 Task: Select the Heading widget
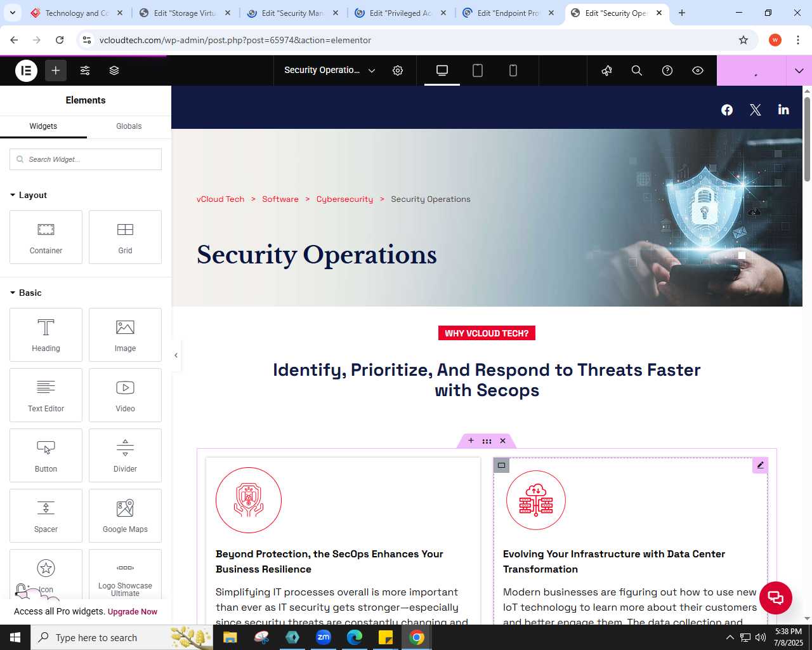coord(46,335)
